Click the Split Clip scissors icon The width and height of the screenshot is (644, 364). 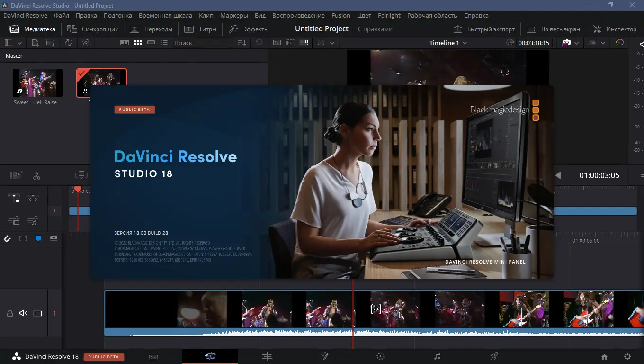coord(36,176)
